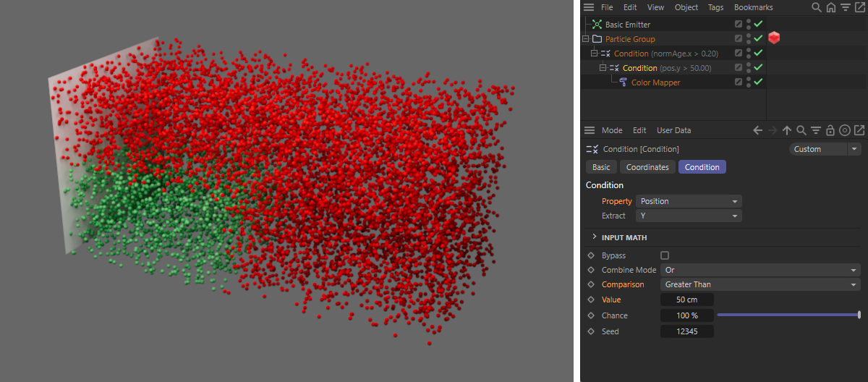Open the Attribute Manager hamburger menu
The width and height of the screenshot is (868, 382).
590,130
